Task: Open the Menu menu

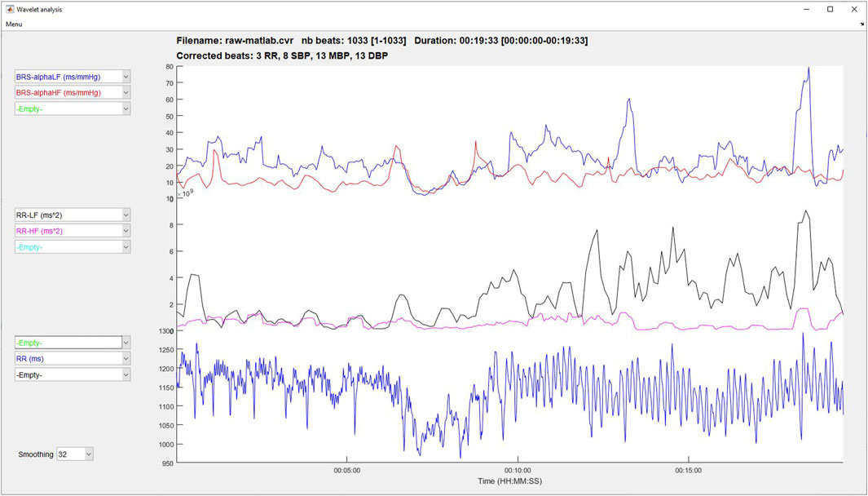Action: 14,24
